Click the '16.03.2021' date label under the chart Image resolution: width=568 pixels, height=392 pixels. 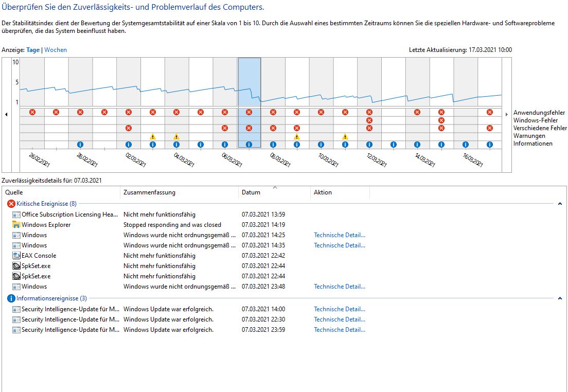coord(472,159)
